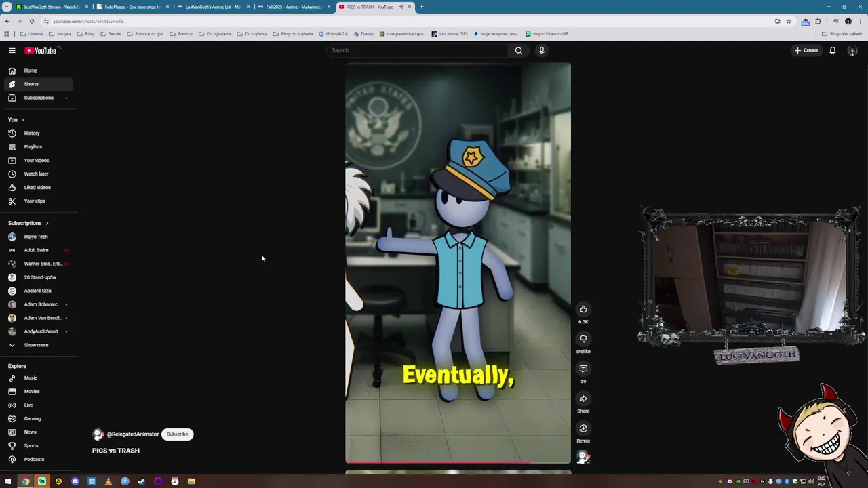The width and height of the screenshot is (868, 488).
Task: Open Hipyo Tech channel
Action: pyautogui.click(x=39, y=237)
